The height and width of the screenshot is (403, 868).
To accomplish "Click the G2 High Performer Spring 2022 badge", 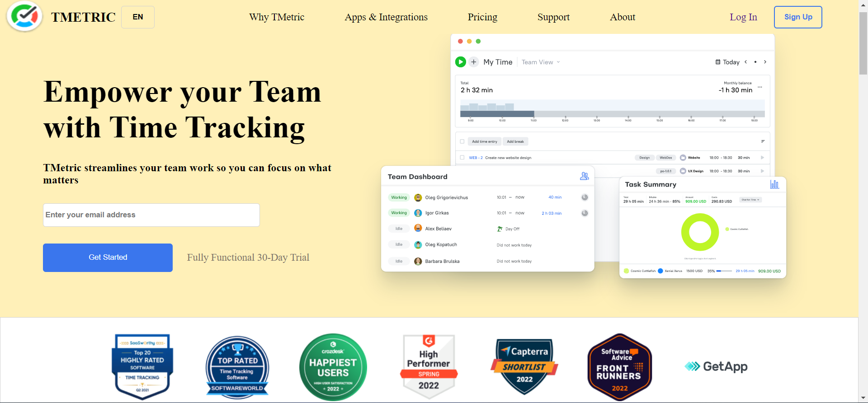I will point(429,366).
